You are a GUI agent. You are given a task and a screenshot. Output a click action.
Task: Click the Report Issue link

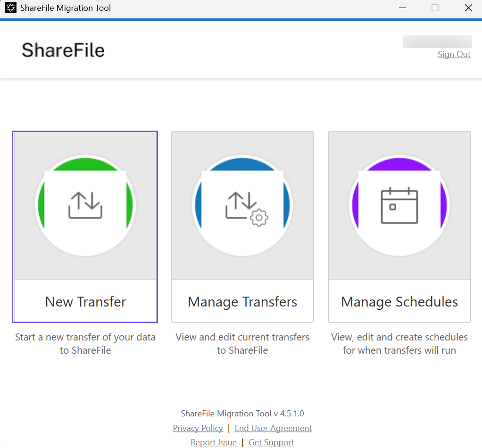(214, 442)
